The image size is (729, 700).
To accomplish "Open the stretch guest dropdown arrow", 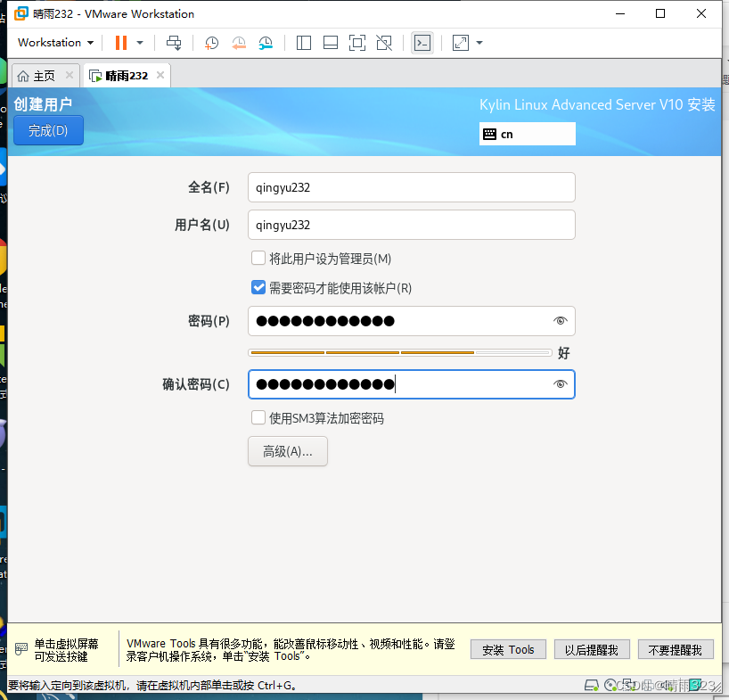I will (x=479, y=43).
